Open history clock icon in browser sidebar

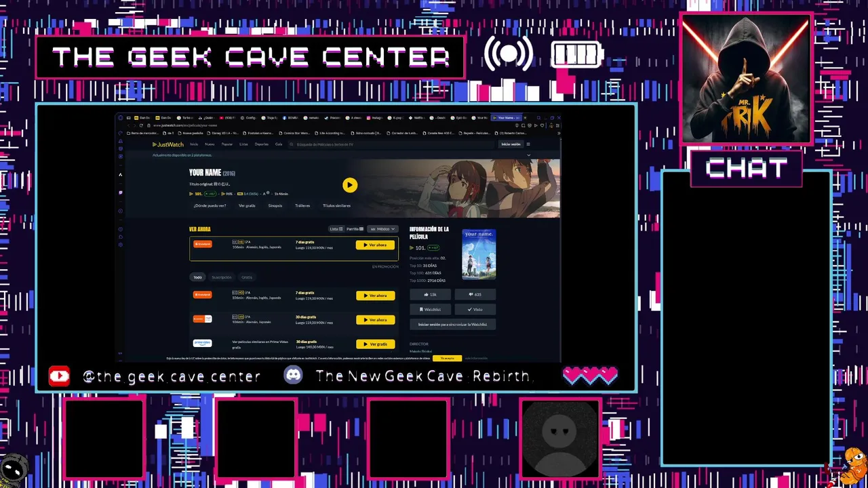click(121, 229)
